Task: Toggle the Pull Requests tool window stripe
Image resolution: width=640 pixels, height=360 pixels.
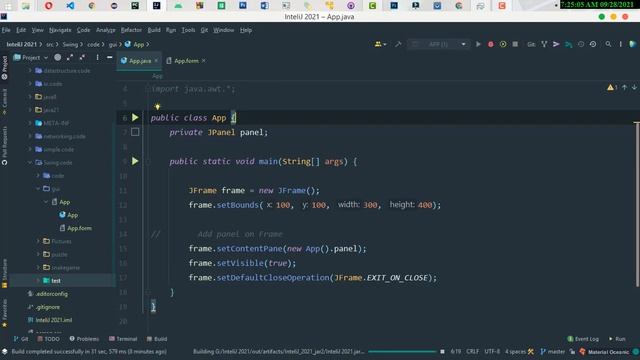Action: tap(4, 145)
